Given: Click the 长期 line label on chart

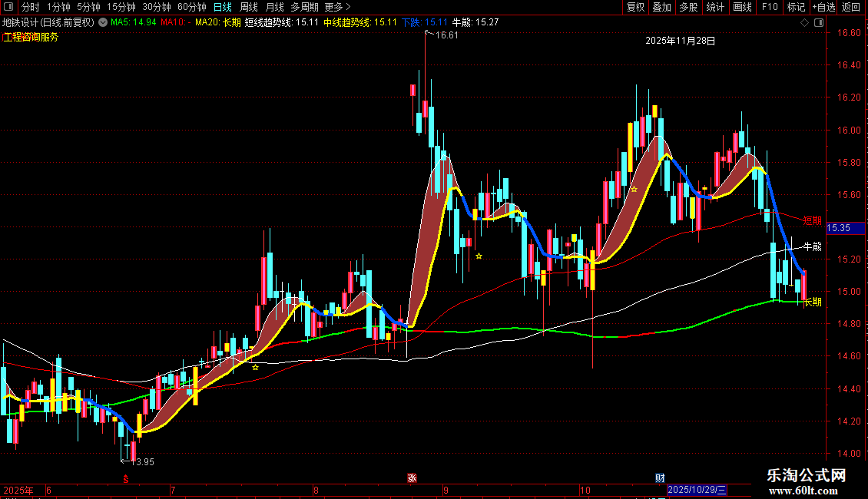Looking at the screenshot, I should tap(813, 302).
